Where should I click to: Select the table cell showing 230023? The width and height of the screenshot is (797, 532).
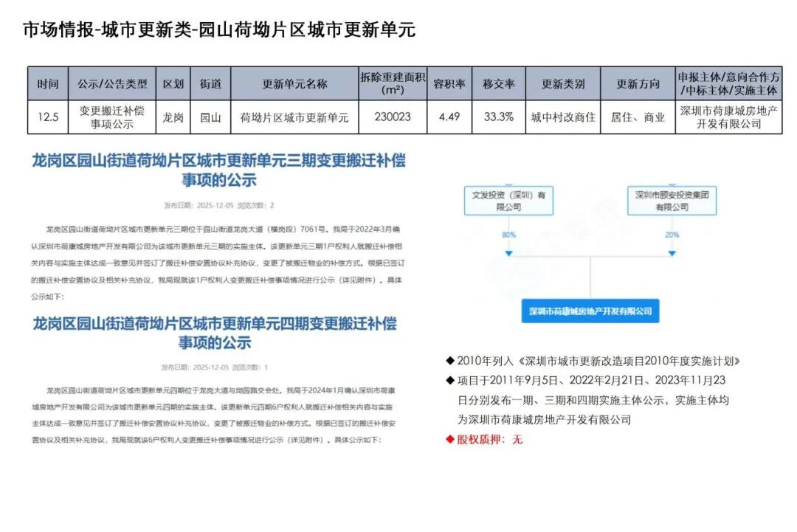393,117
